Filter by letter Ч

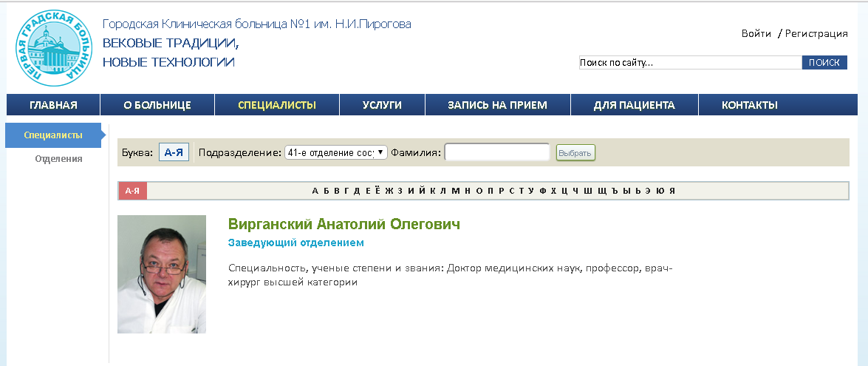coord(575,191)
